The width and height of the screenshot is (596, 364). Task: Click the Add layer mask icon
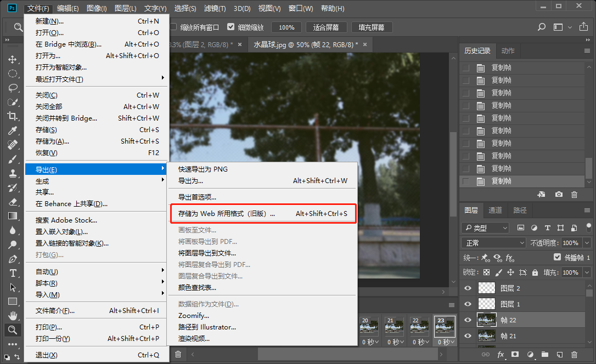click(515, 355)
